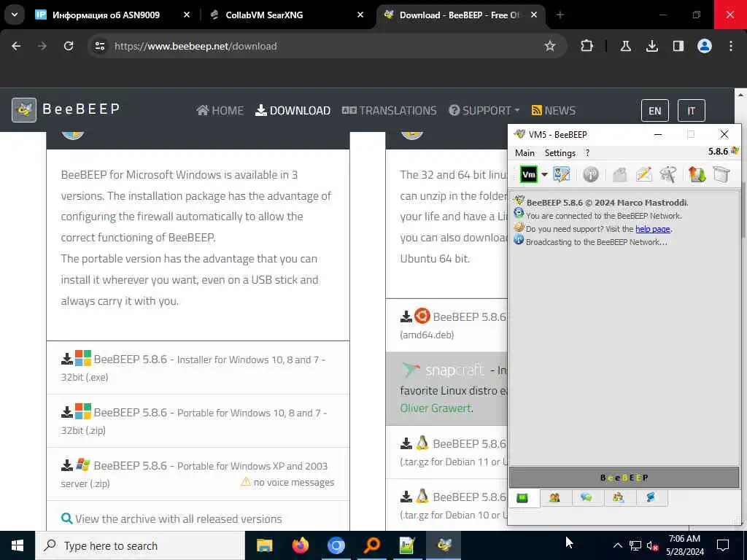Open the BeeBEEP bee icon in the taskbar

444,545
